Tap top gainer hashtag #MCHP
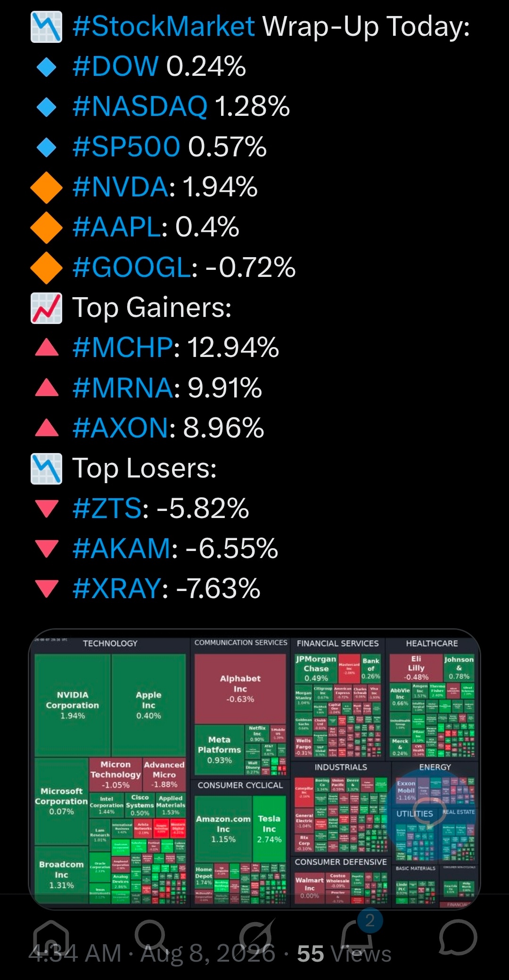 [123, 348]
